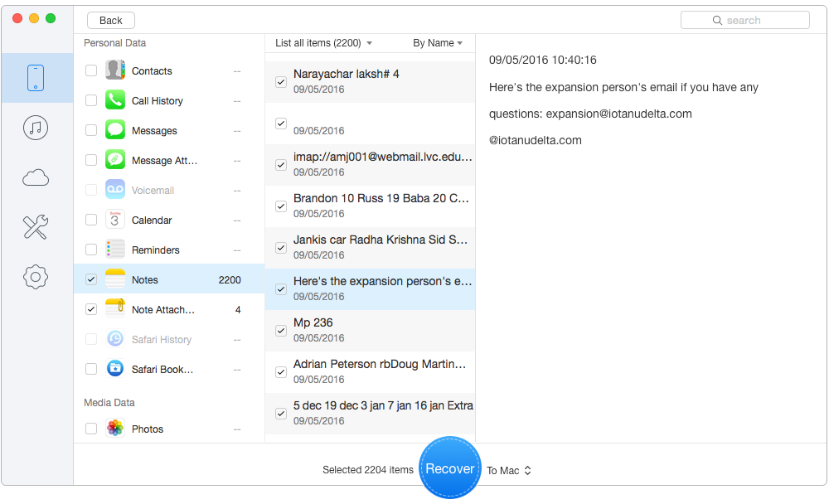Open the 'Jankis car Radha Krishna Sid' note
This screenshot has width=829, height=504.
370,248
